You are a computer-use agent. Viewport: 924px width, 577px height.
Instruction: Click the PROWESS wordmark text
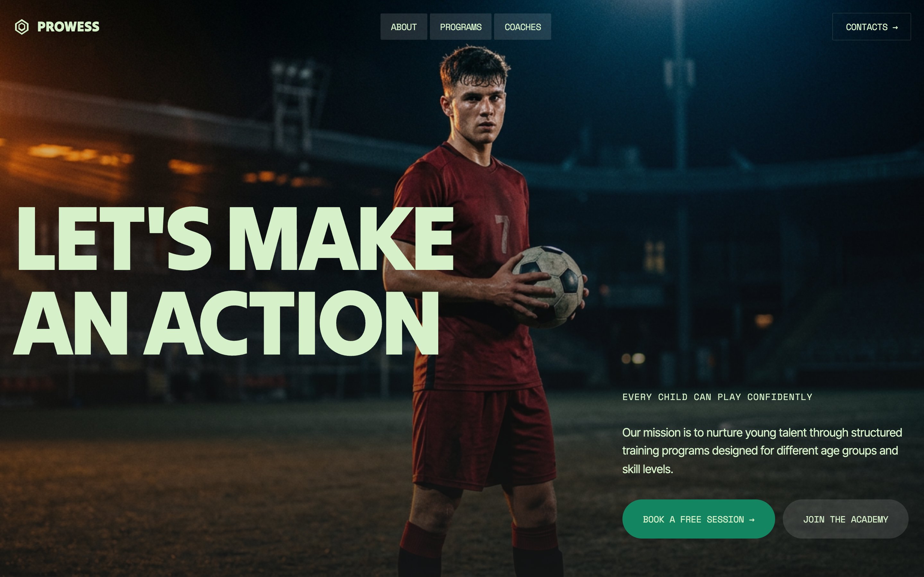[x=68, y=27]
